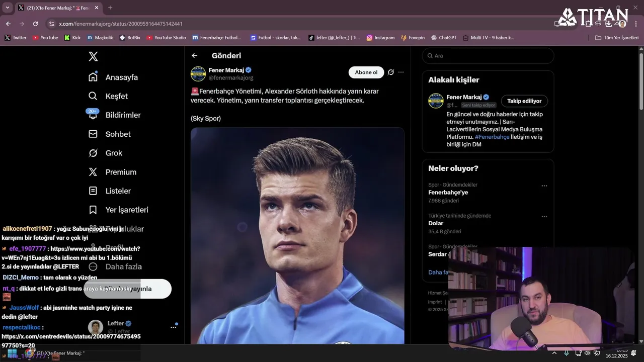Open options menu for Fenerbahçe'ye trend

point(544,186)
